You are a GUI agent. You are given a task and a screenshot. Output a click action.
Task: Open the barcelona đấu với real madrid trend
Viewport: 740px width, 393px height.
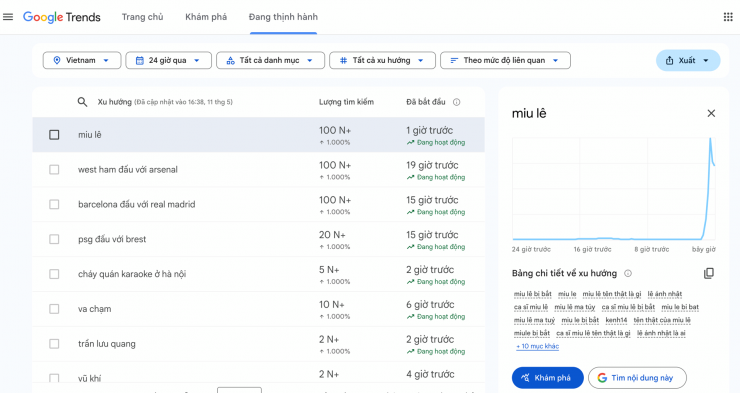point(259,205)
